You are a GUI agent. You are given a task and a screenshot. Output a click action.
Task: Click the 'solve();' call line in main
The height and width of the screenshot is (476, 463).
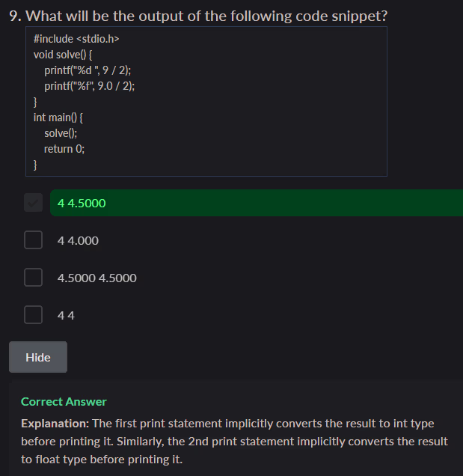pos(61,133)
